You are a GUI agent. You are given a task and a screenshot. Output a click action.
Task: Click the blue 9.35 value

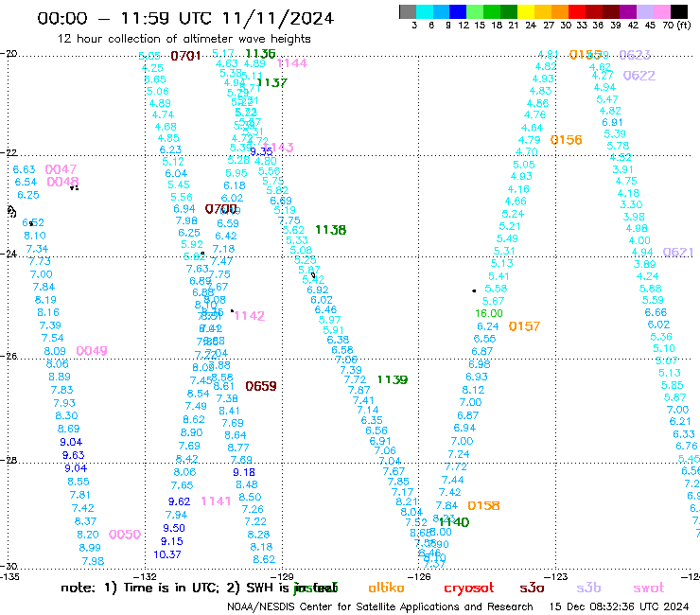click(261, 151)
